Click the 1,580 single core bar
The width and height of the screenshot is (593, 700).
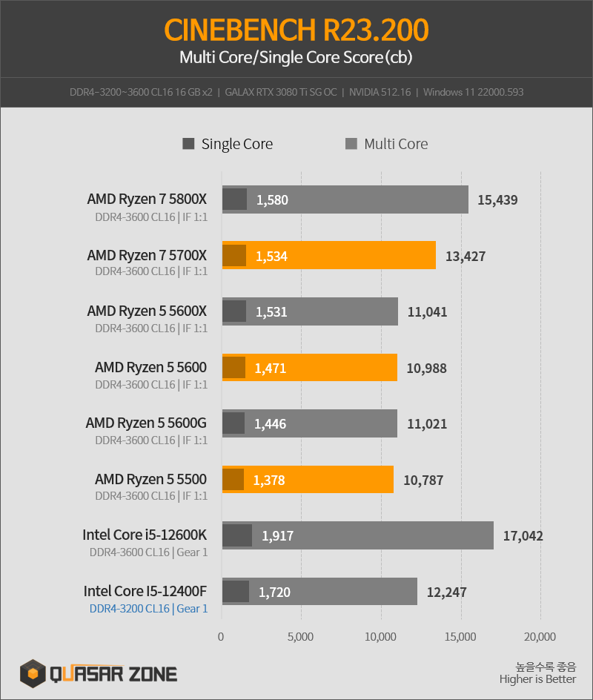[235, 199]
